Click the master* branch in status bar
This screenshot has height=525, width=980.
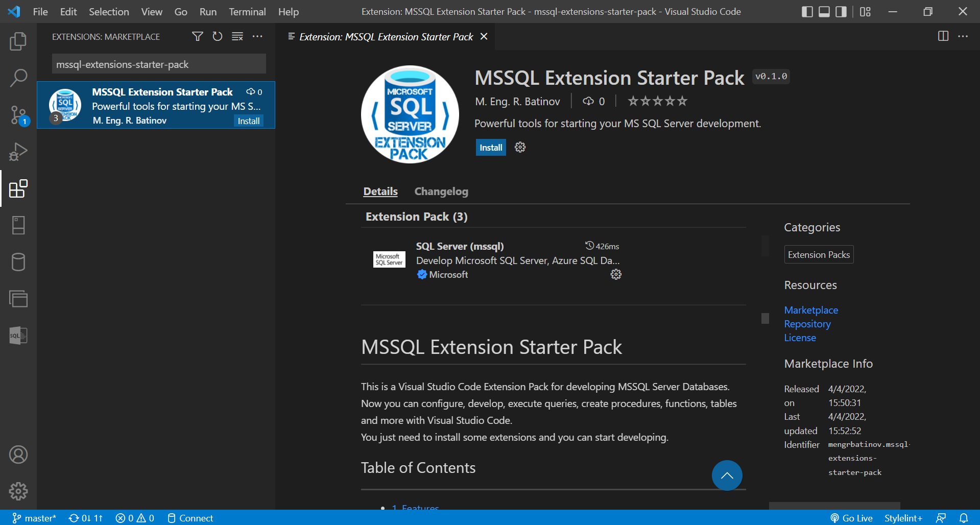click(34, 518)
